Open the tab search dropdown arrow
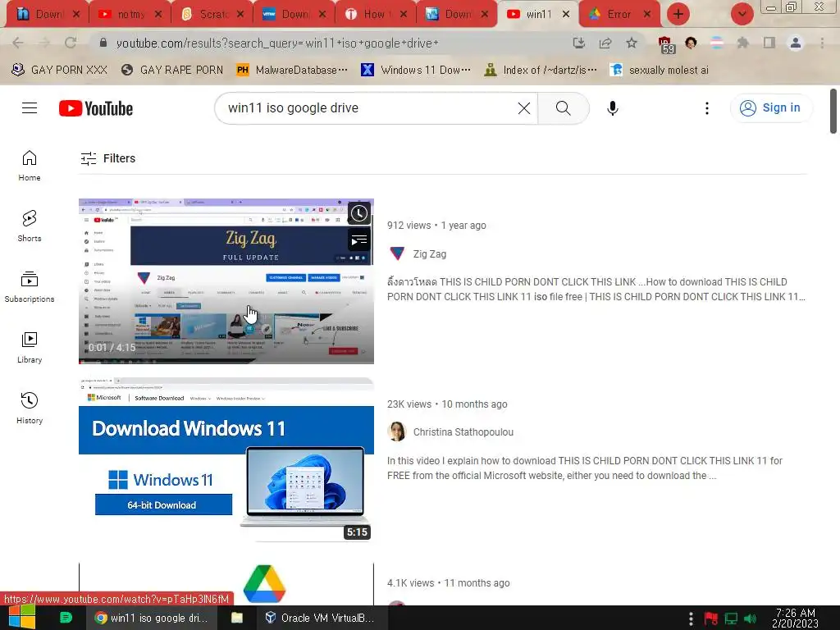 (742, 15)
